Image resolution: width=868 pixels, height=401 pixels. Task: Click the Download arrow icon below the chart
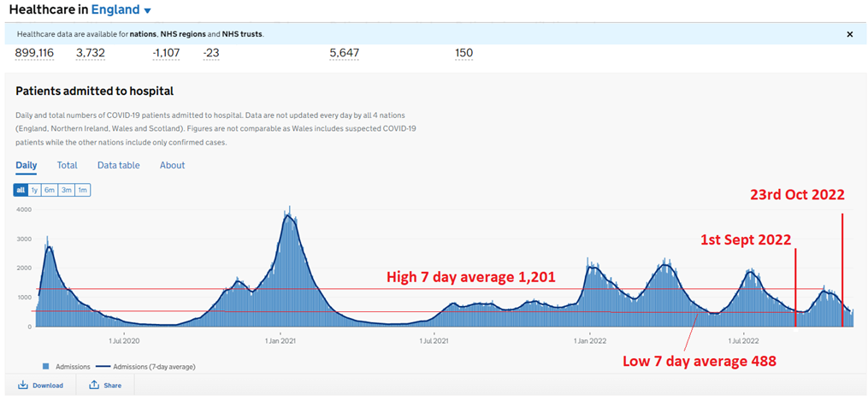[x=23, y=386]
